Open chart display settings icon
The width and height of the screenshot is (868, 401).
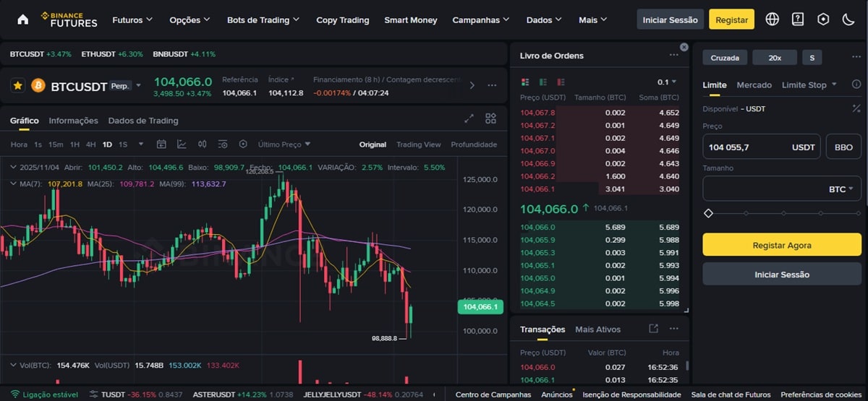pos(222,145)
